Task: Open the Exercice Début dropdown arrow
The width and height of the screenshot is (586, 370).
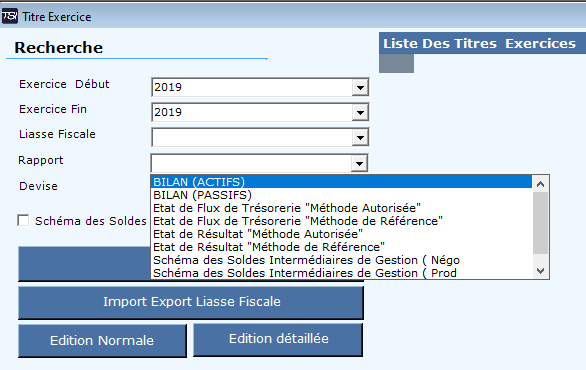Action: coord(360,87)
